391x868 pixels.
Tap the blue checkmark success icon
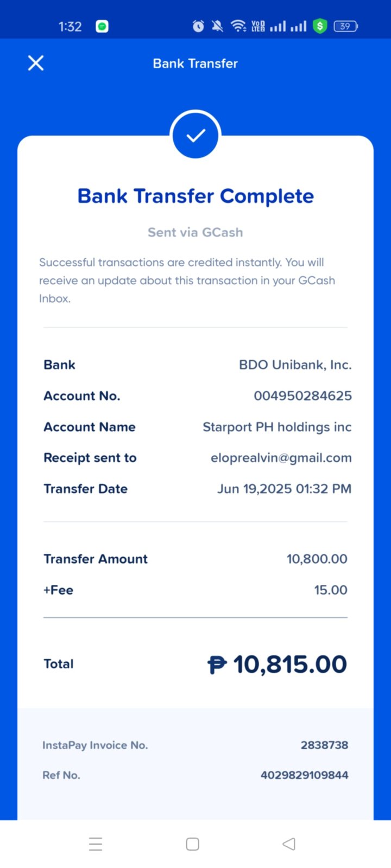[x=195, y=135]
